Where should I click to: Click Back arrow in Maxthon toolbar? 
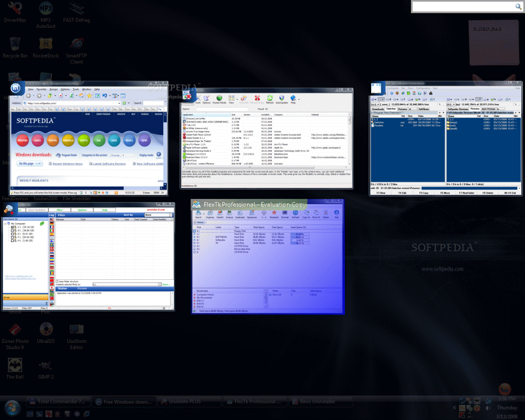(x=28, y=96)
